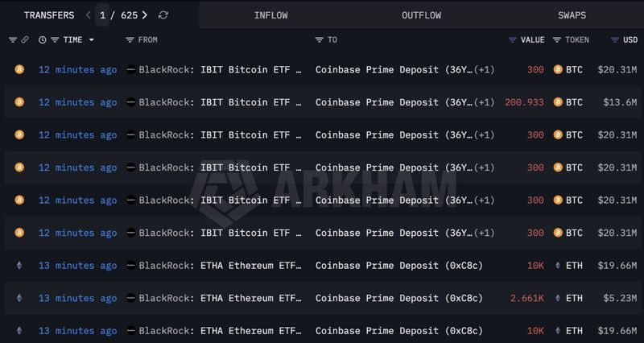Switch to the INFLOW tab
This screenshot has width=644, height=343.
coord(270,15)
